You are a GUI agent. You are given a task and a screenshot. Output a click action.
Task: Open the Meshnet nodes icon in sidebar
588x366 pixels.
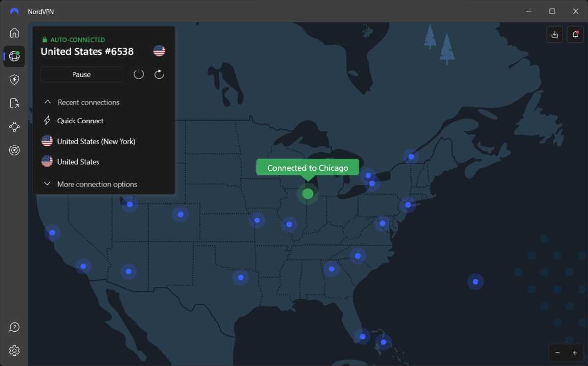click(x=14, y=127)
